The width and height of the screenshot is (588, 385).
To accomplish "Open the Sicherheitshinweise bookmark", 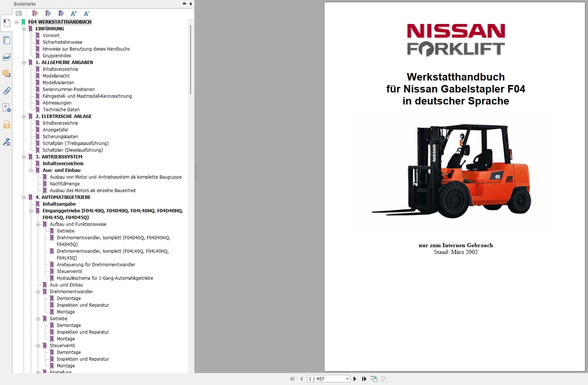I will pyautogui.click(x=62, y=42).
